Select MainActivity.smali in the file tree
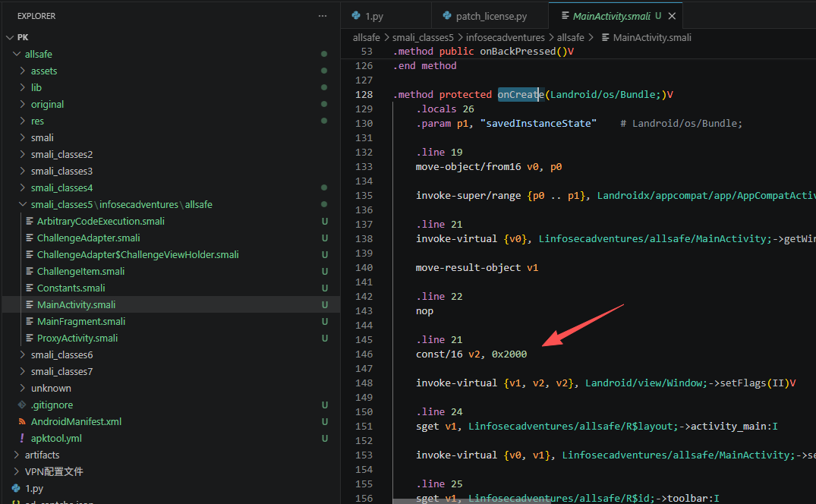This screenshot has height=504, width=816. [171, 305]
